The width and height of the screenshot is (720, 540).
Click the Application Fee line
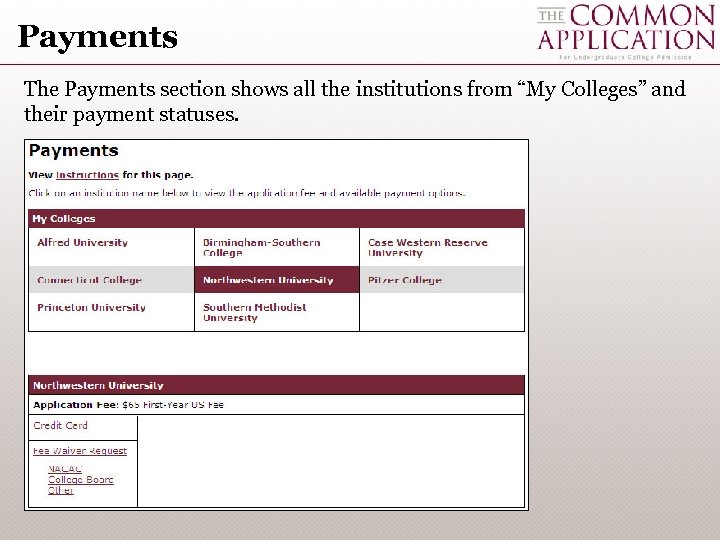(128, 405)
